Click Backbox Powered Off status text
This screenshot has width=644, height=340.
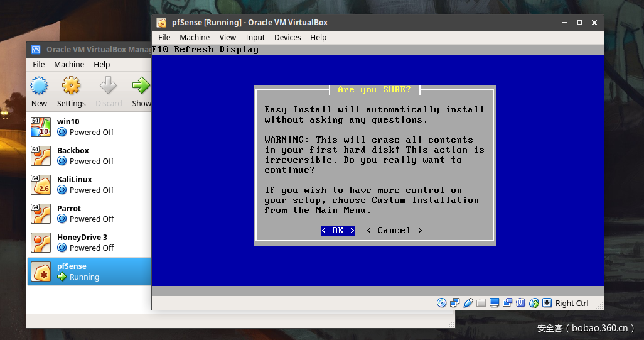92,161
